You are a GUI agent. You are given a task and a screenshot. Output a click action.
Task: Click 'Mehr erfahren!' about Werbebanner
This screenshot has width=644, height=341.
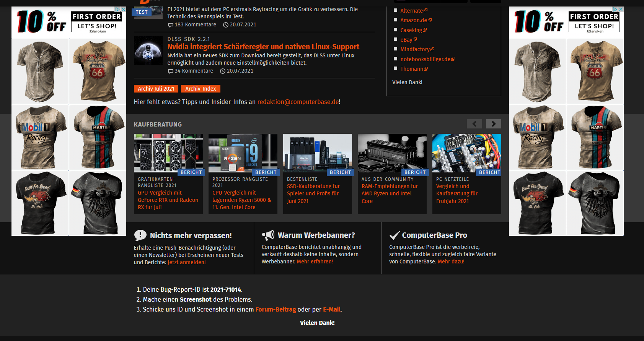click(315, 261)
